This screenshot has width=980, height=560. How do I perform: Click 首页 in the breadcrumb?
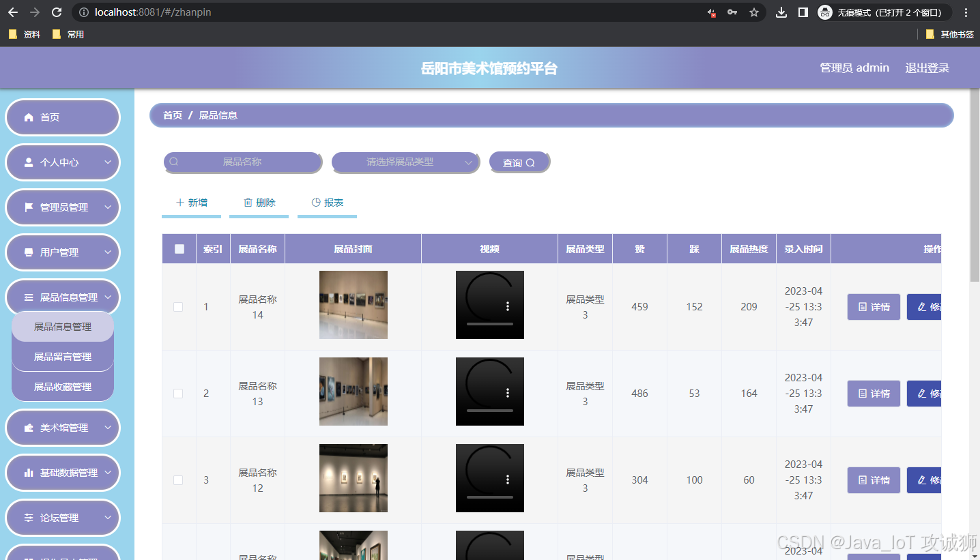point(173,115)
